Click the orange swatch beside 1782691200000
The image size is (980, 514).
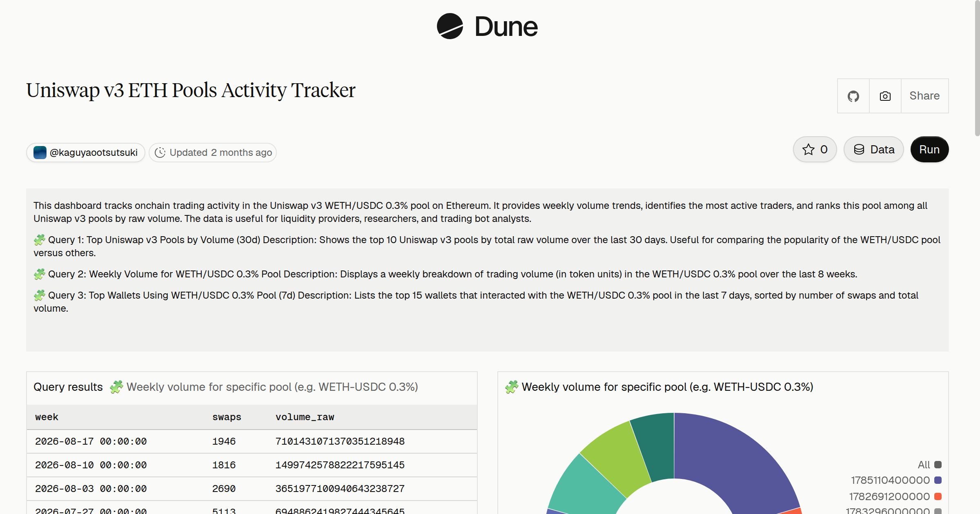pos(938,496)
